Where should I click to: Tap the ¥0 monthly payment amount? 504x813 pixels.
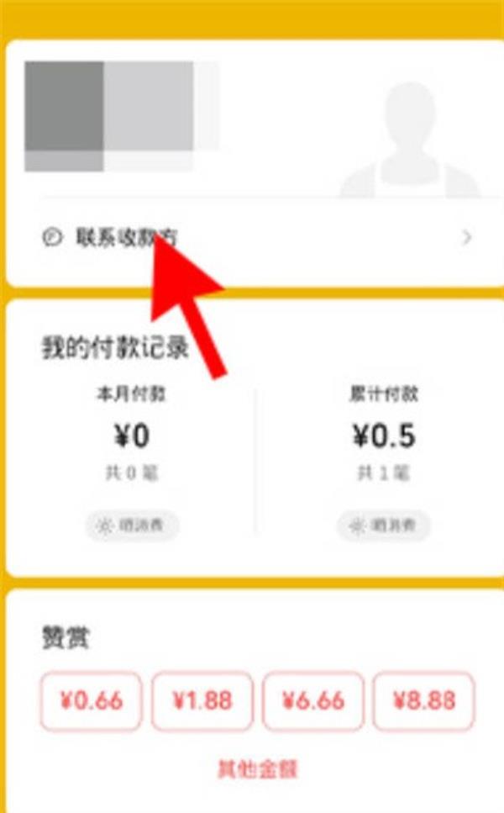(x=132, y=436)
